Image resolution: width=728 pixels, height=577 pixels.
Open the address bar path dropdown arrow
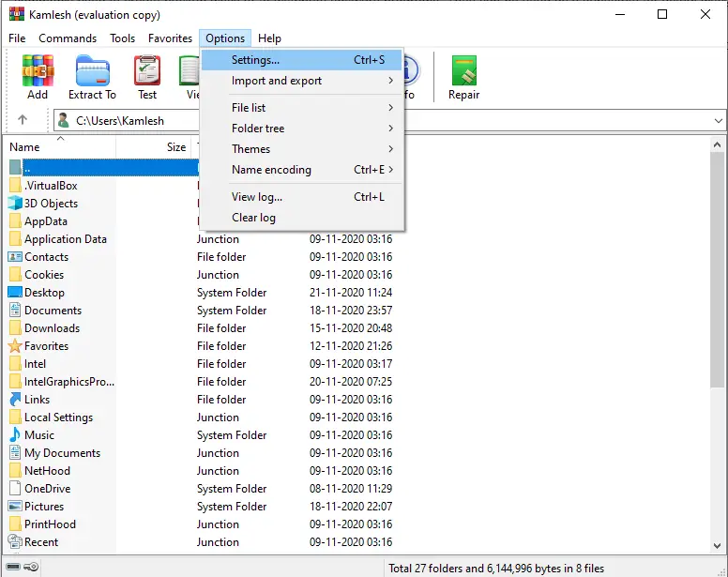pos(719,121)
